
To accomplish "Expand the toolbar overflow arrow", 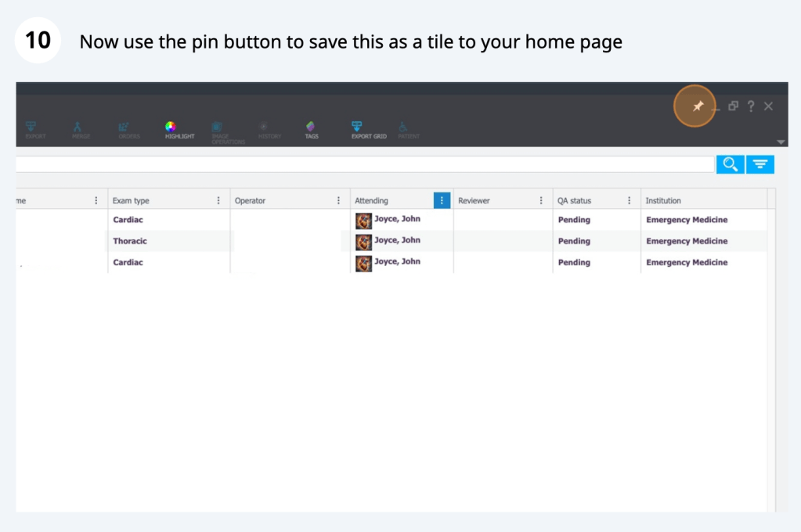I will pos(780,142).
